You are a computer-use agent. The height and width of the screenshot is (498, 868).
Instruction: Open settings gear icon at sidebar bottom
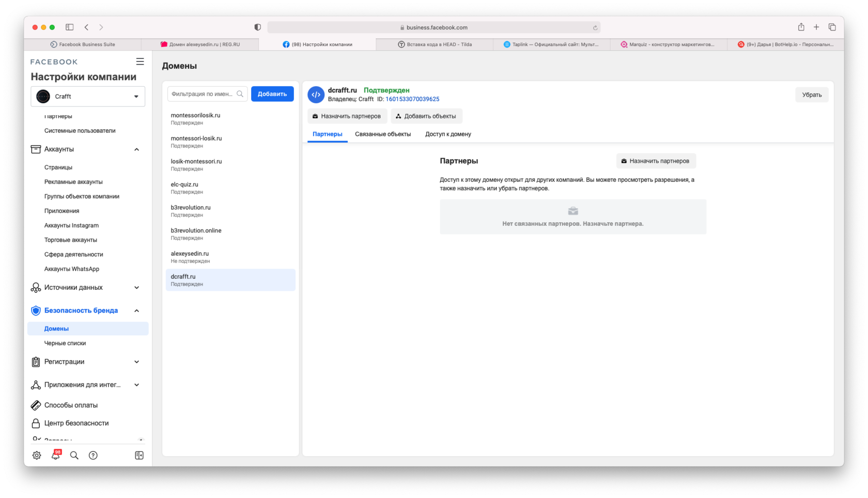click(37, 455)
